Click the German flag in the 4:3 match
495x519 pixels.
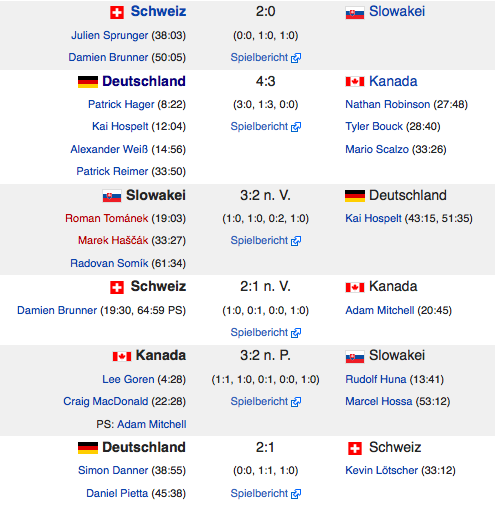pos(88,82)
